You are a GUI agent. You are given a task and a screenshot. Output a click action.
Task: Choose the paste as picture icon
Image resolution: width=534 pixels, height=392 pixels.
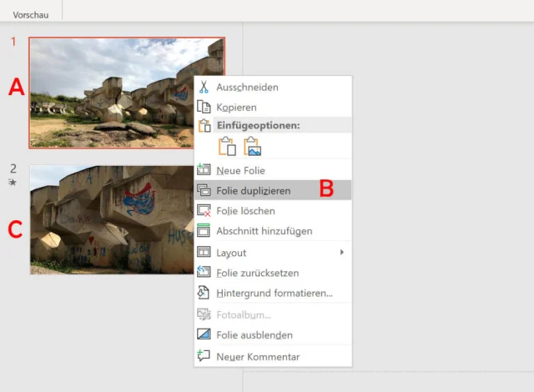pyautogui.click(x=252, y=147)
